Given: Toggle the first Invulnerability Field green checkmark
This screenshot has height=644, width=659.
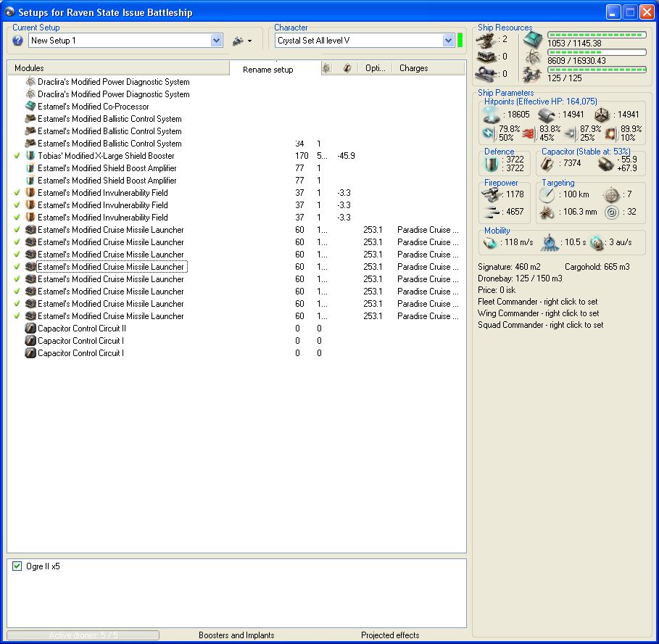Looking at the screenshot, I should pos(17,193).
